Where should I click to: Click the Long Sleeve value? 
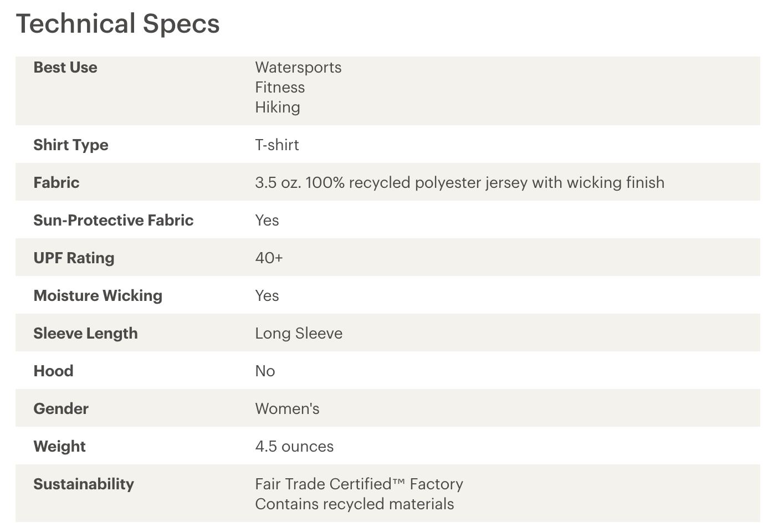click(x=299, y=334)
